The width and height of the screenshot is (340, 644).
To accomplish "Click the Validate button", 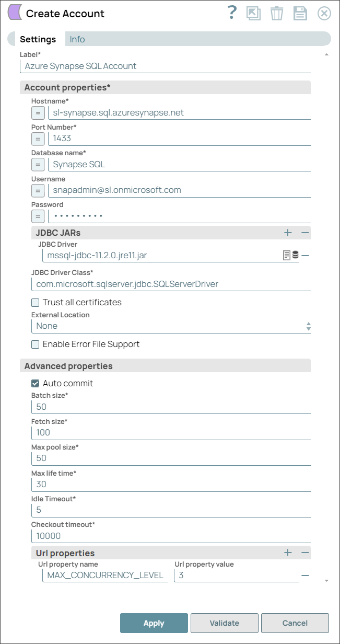I will click(225, 623).
